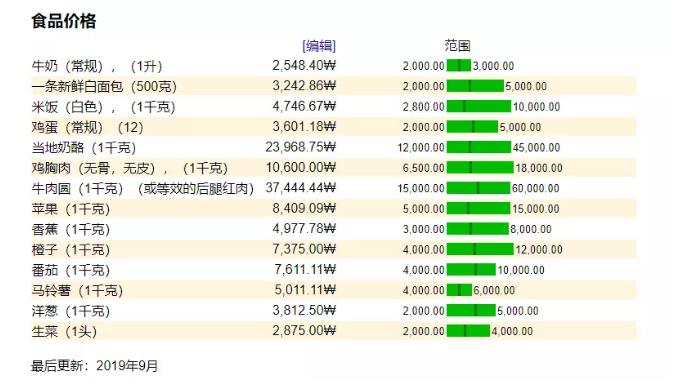Image resolution: width=673 pixels, height=391 pixels.
Task: Click range minimum 2,800.00 in rice row
Action: pos(423,107)
